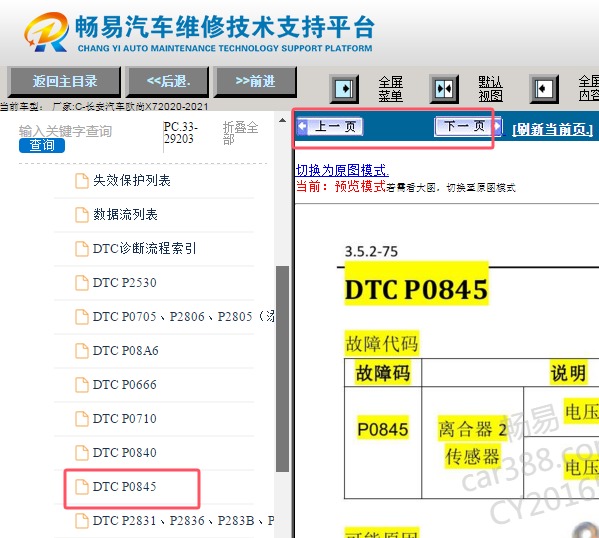Image resolution: width=599 pixels, height=538 pixels.
Task: Select DTC P0840 in the tree
Action: click(x=125, y=452)
